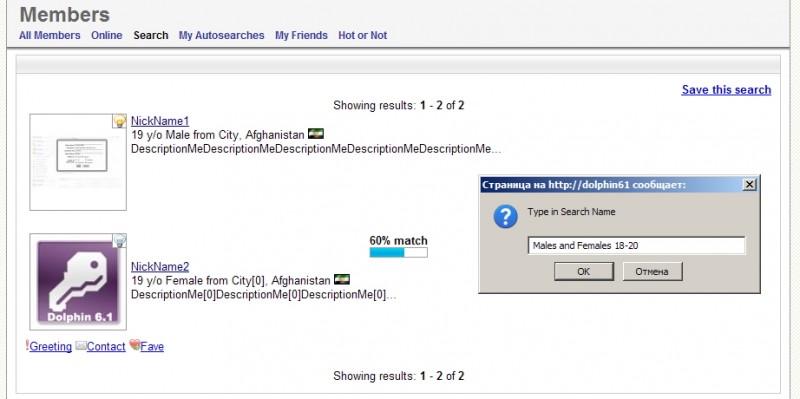Click the Save this search link
800x399 pixels.
(726, 90)
